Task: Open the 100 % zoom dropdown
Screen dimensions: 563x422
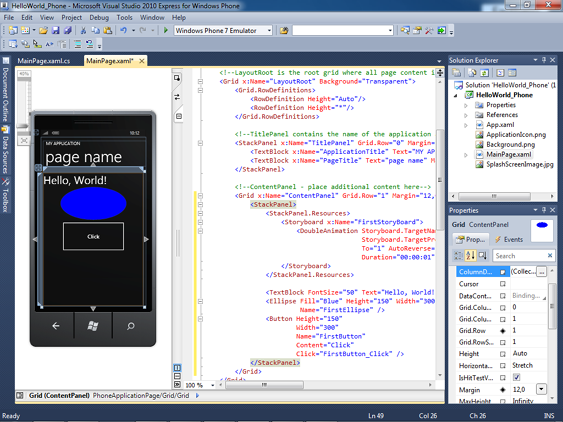Action: click(x=213, y=385)
